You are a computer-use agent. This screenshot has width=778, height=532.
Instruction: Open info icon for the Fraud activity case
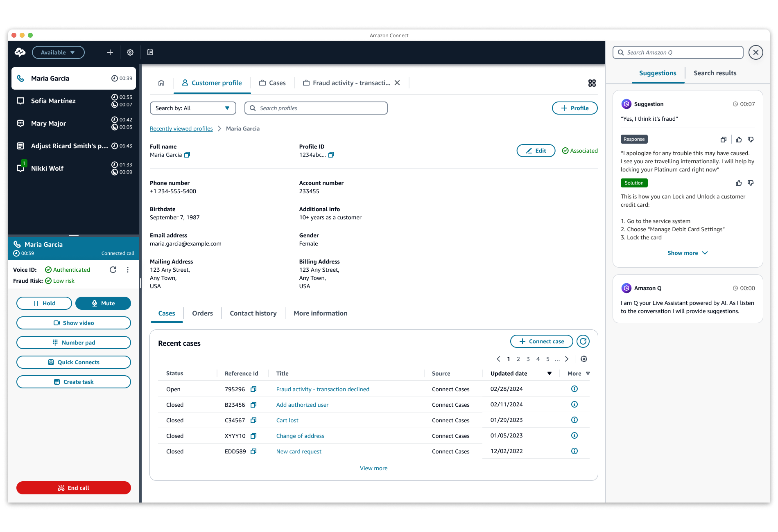(x=574, y=389)
